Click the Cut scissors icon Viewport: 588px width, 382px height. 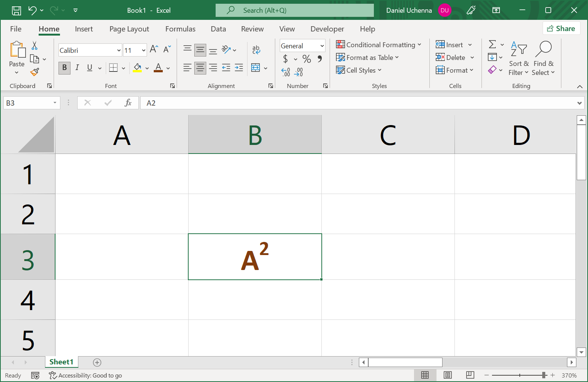click(x=34, y=46)
